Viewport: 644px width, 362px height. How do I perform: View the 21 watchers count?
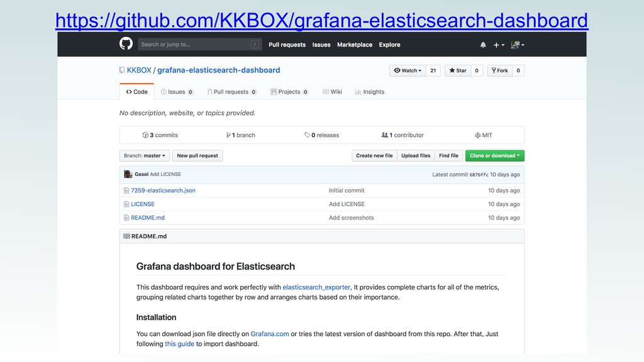point(433,70)
